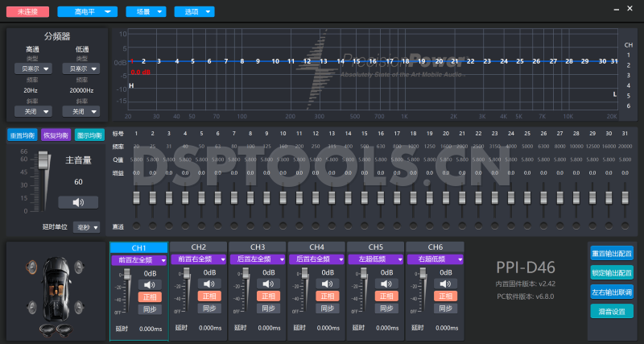Select the CH4 channel tab
This screenshot has width=644, height=344.
point(316,247)
